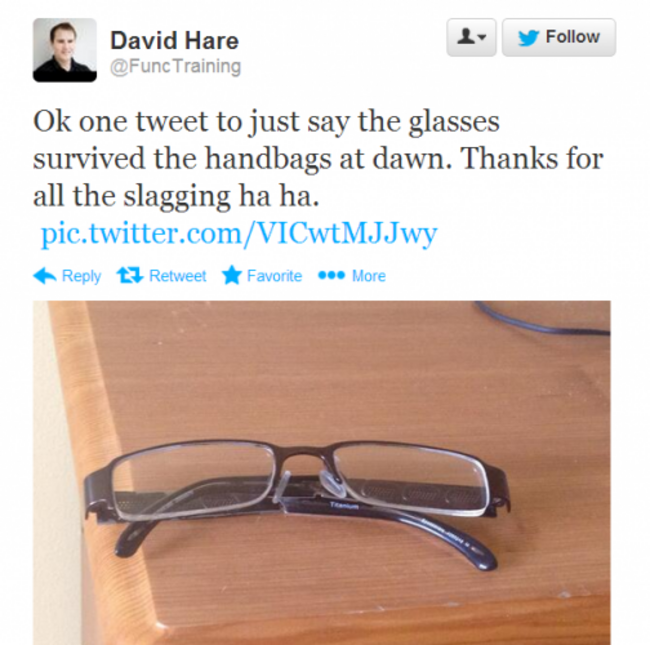Viewport: 650px width, 645px height.
Task: Click the Favorite star icon
Action: click(231, 276)
